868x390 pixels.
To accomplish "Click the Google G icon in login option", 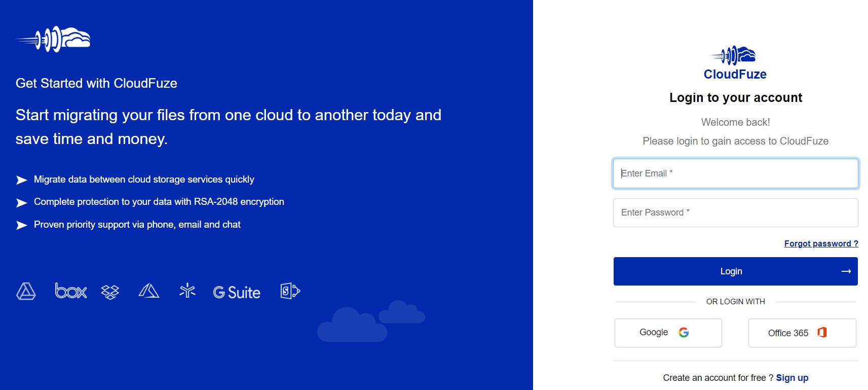I will point(684,333).
